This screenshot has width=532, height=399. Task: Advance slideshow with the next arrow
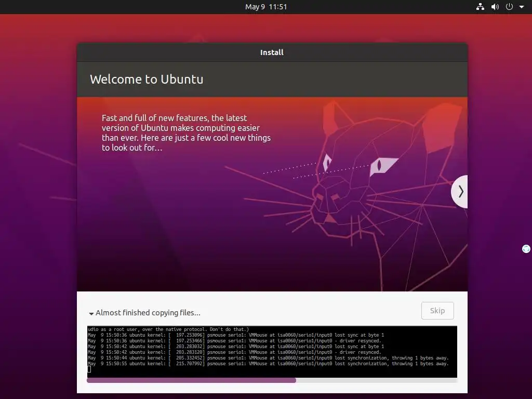pyautogui.click(x=460, y=192)
